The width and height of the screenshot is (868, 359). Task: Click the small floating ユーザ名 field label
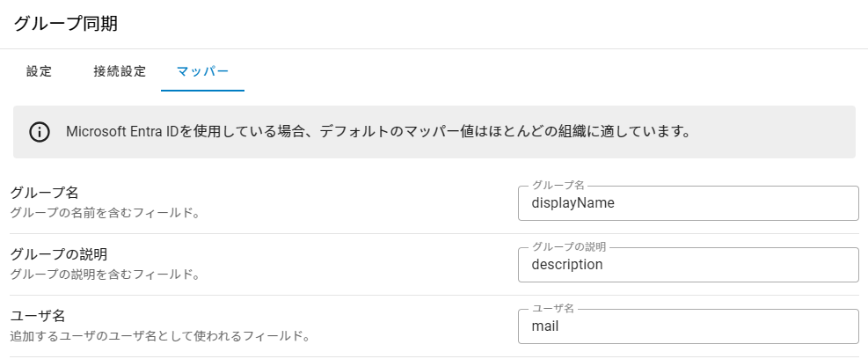pos(552,309)
